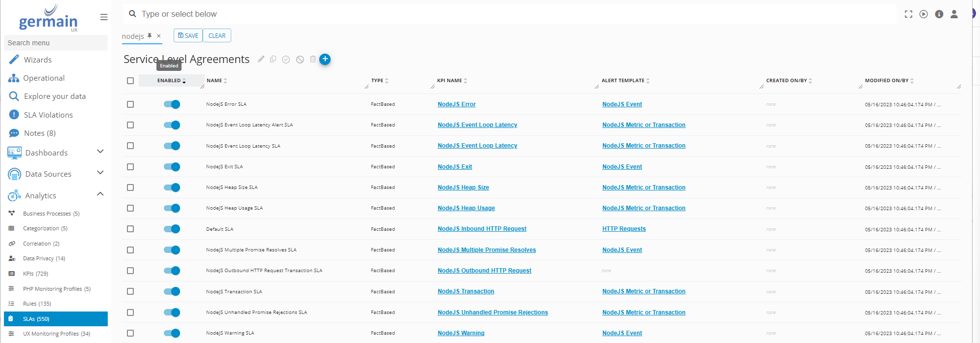
Task: Click the hamburger menu icon
Action: point(104,17)
